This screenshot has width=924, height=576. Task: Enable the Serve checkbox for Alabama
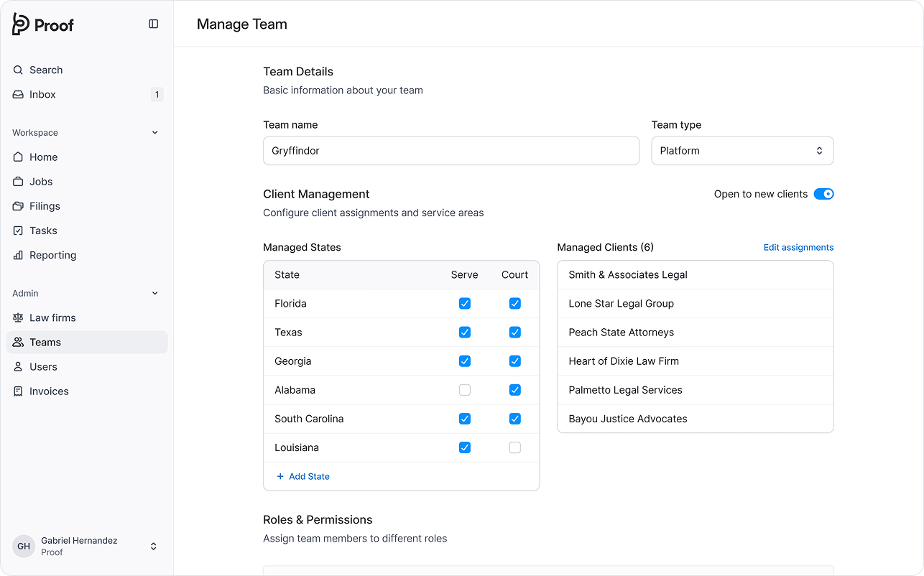(x=465, y=389)
